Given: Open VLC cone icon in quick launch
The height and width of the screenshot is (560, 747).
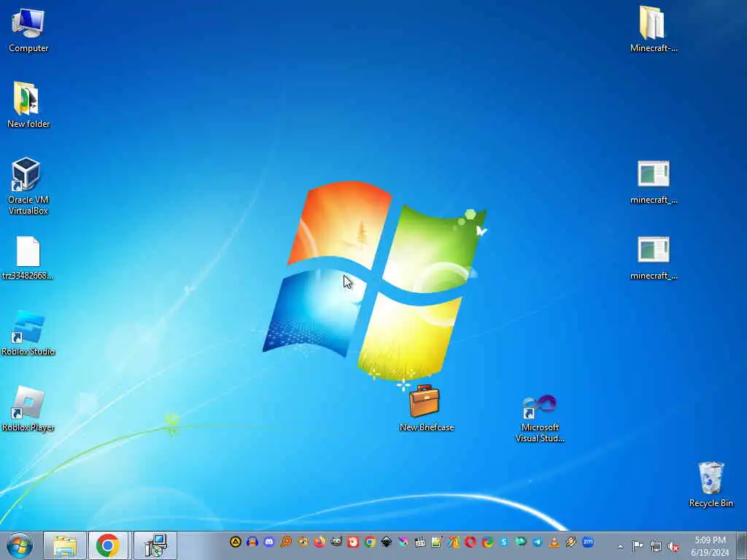Looking at the screenshot, I should [554, 542].
